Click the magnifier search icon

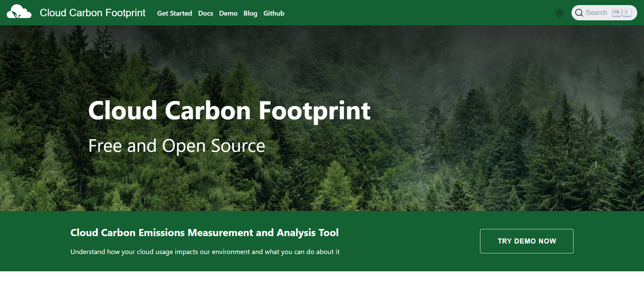coord(579,13)
